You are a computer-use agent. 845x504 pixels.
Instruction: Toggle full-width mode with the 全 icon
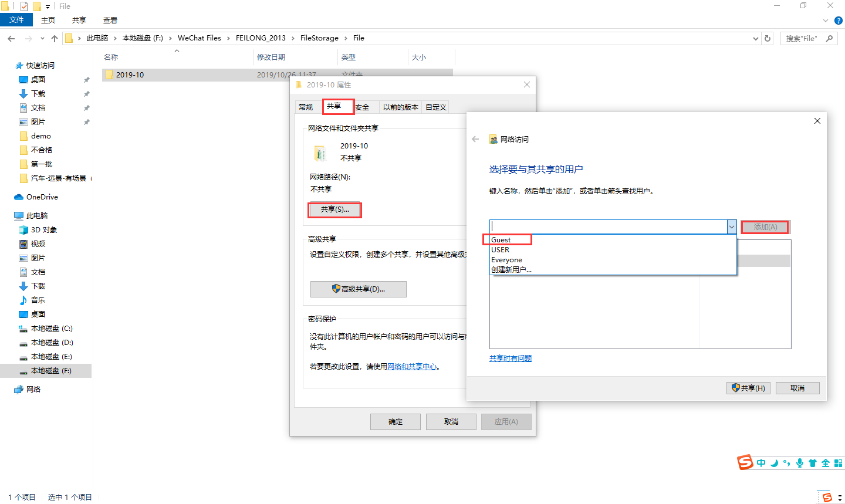tap(826, 462)
